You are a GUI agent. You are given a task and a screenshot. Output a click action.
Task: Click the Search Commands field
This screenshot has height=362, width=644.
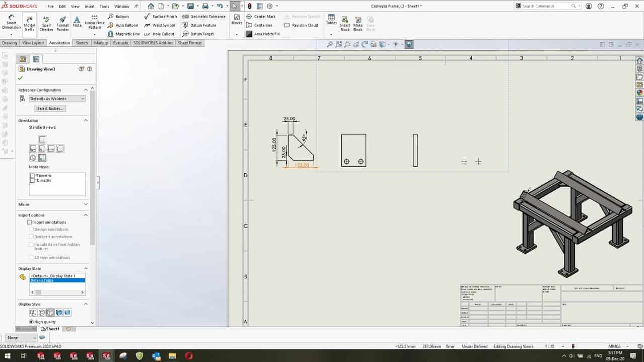(x=546, y=6)
